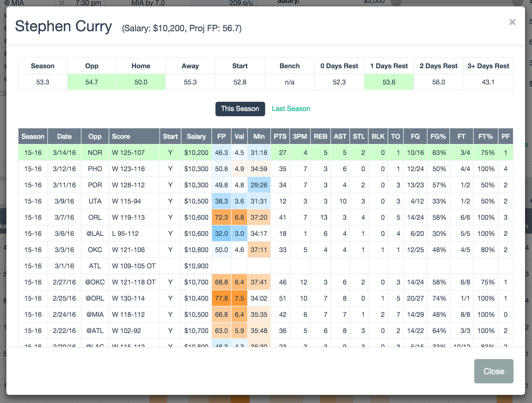Image resolution: width=532 pixels, height=403 pixels.
Task: Click the Val column header
Action: point(239,136)
